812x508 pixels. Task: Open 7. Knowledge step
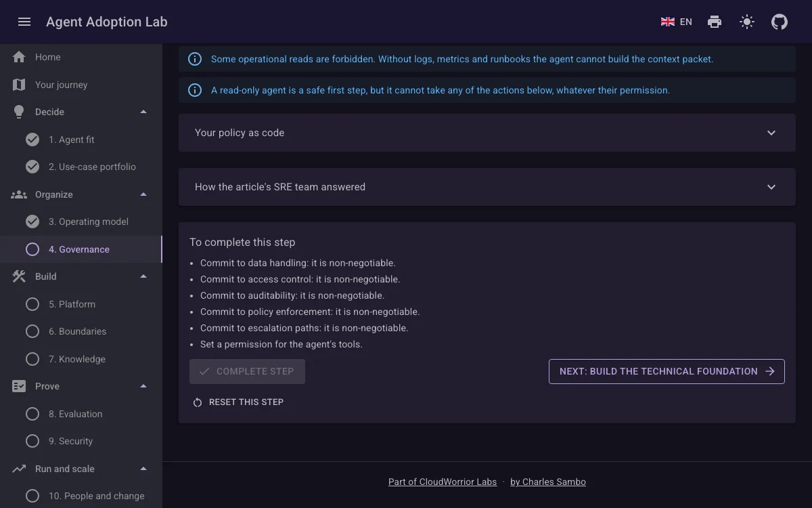coord(81,359)
